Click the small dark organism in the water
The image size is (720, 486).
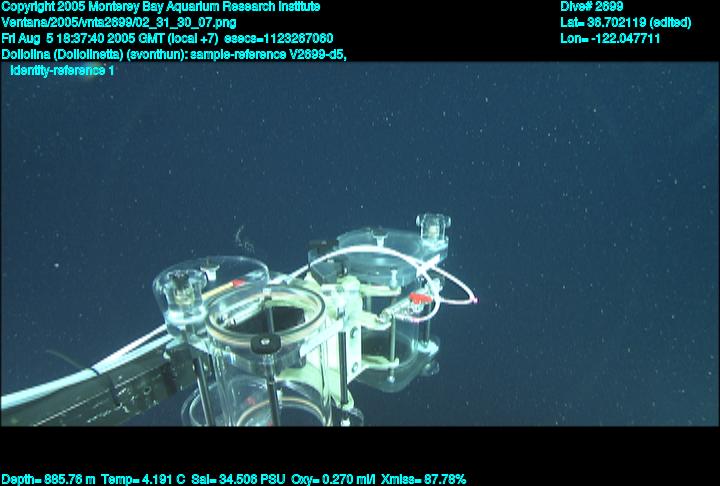(238, 236)
